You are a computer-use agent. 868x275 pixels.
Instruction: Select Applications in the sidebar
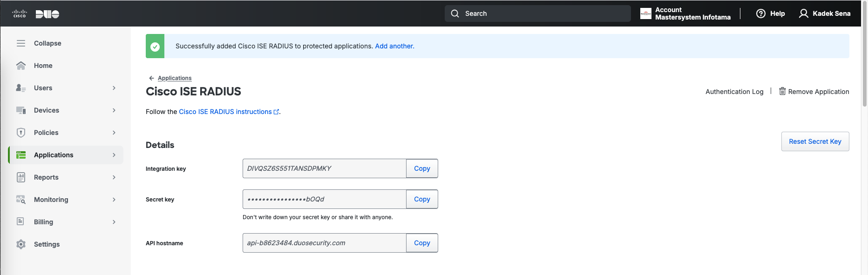click(54, 155)
